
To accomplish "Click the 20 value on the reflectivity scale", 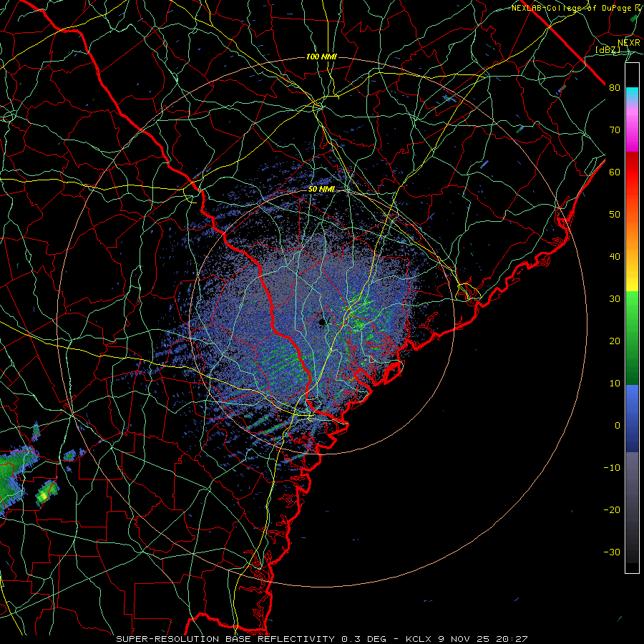I will click(x=615, y=341).
